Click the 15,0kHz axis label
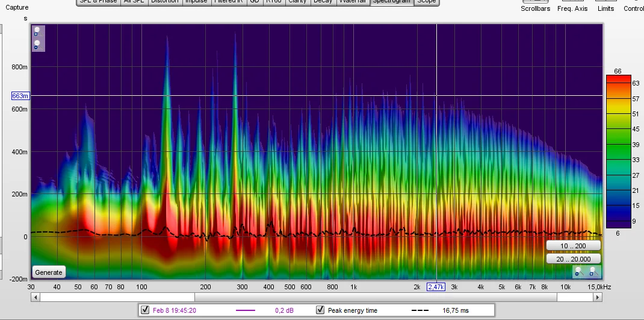Viewport: 644px width, 320px height. tap(601, 287)
